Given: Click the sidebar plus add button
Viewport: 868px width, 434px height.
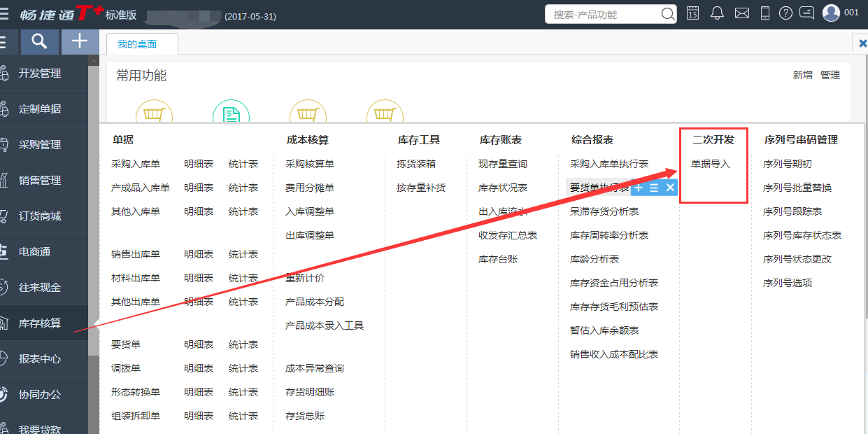Looking at the screenshot, I should [80, 42].
